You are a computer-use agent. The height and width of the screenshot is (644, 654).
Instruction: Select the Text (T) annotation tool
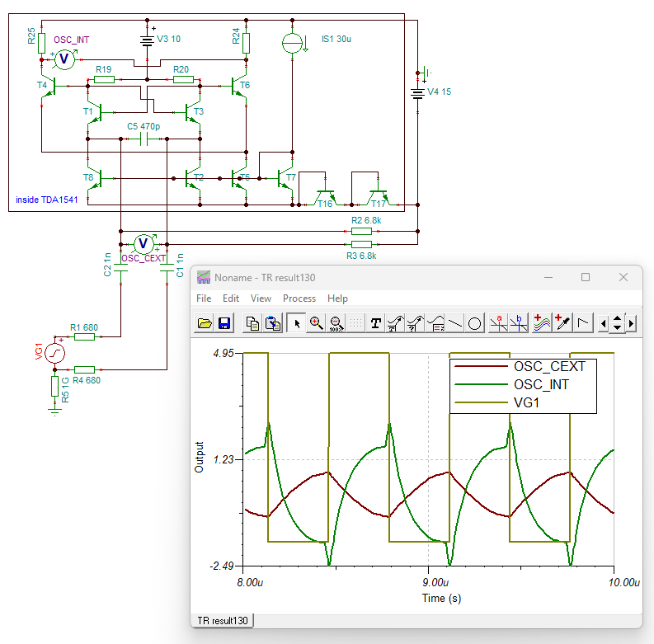(x=376, y=323)
